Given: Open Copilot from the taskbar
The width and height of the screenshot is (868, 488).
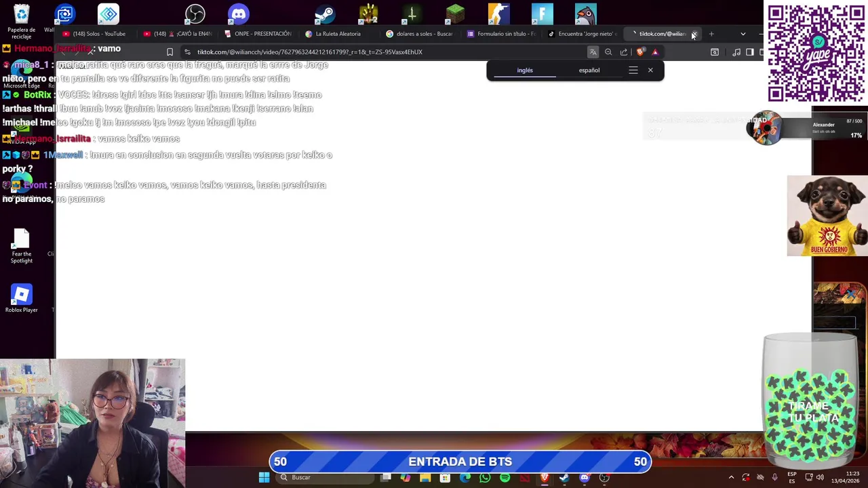Looking at the screenshot, I should click(406, 478).
